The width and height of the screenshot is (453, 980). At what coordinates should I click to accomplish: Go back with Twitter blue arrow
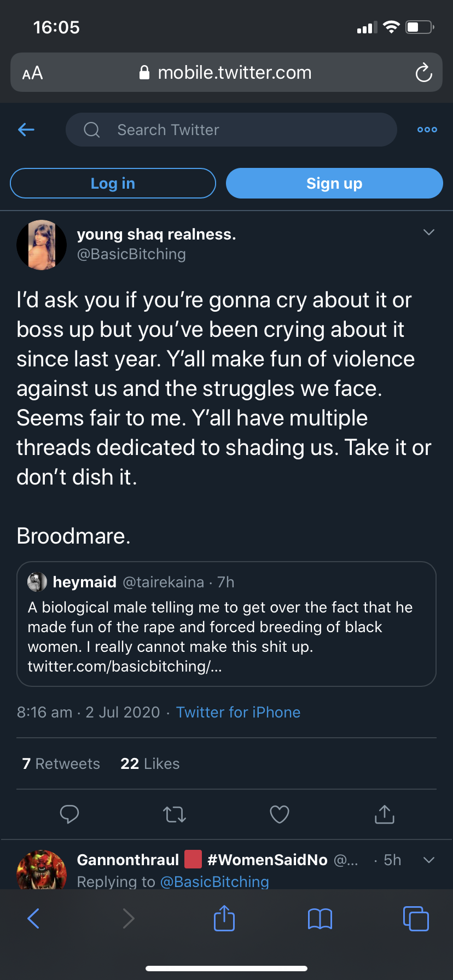click(26, 130)
